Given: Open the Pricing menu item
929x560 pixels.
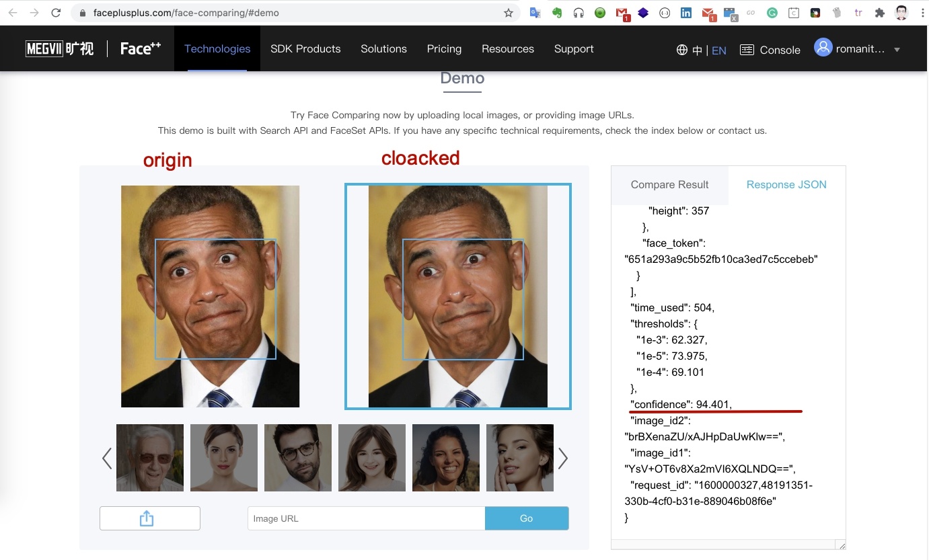Looking at the screenshot, I should click(444, 48).
